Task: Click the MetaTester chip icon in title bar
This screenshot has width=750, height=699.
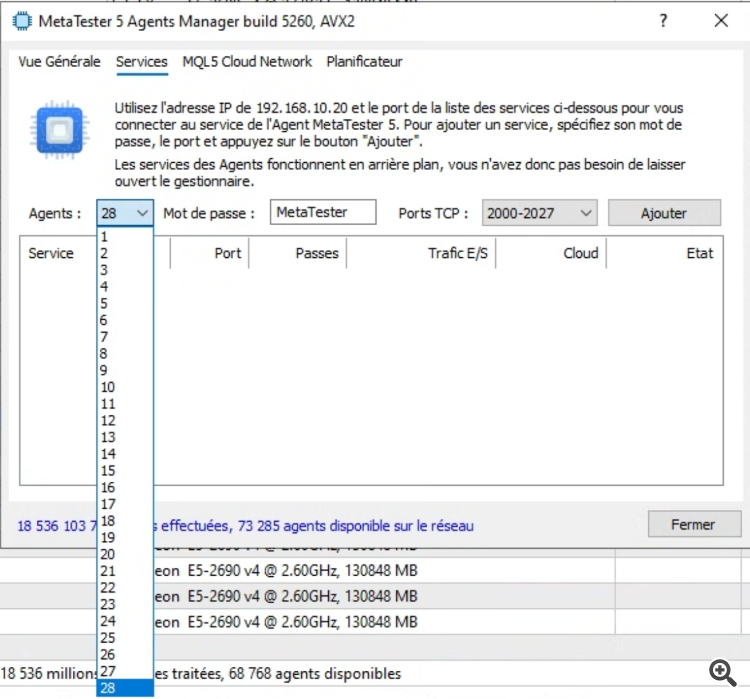Action: tap(22, 22)
